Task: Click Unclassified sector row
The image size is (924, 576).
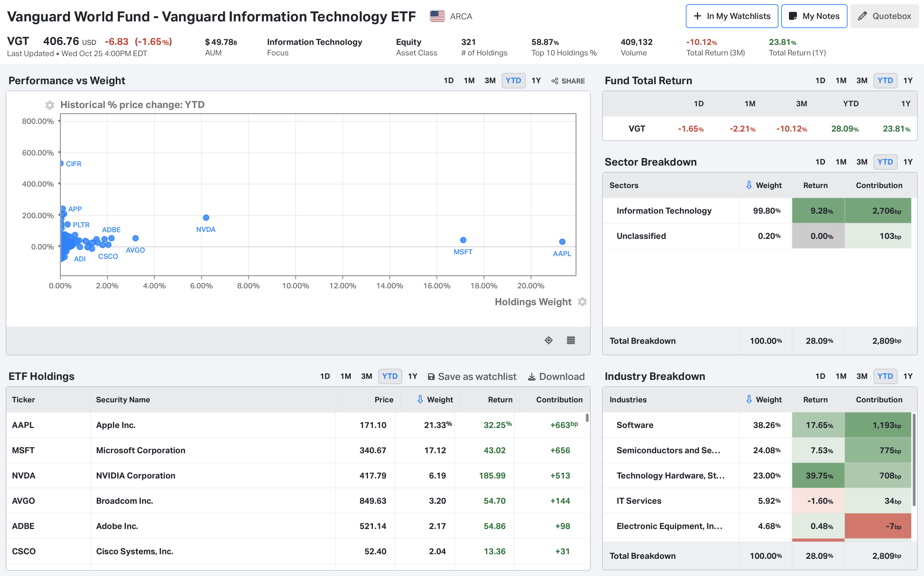Action: 757,236
